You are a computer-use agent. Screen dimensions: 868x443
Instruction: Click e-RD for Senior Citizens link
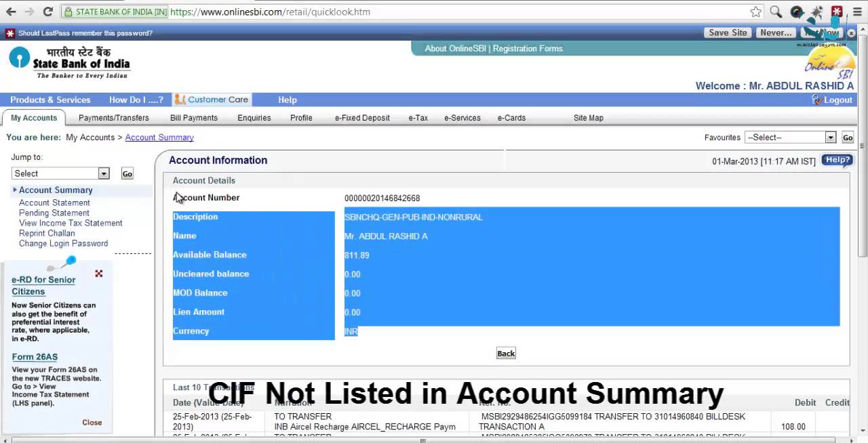click(x=43, y=286)
